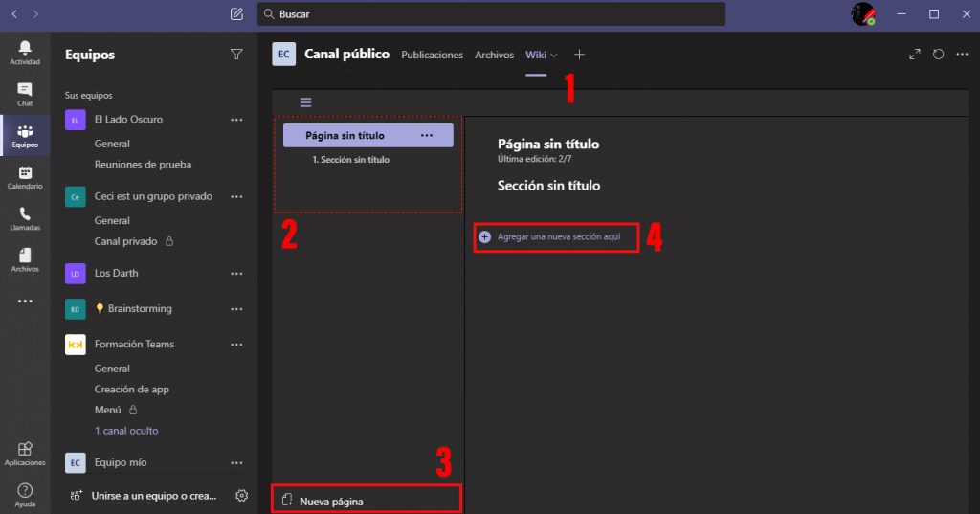Switch to the Archivos tab
The image size is (980, 514).
tap(494, 55)
